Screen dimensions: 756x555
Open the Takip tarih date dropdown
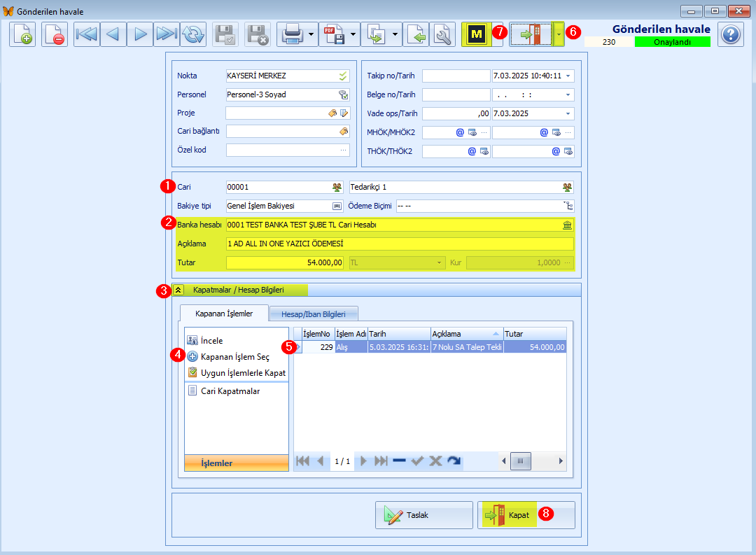pyautogui.click(x=568, y=76)
